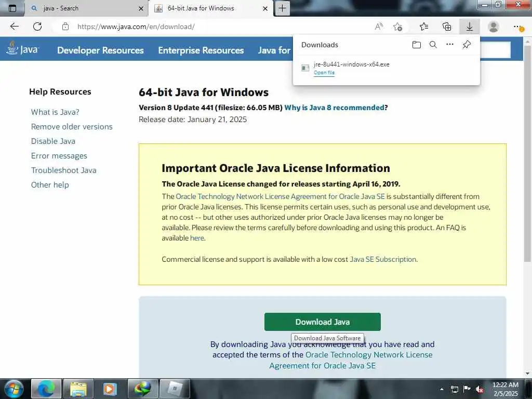Open the Java for menu item
The height and width of the screenshot is (399, 532).
point(274,50)
